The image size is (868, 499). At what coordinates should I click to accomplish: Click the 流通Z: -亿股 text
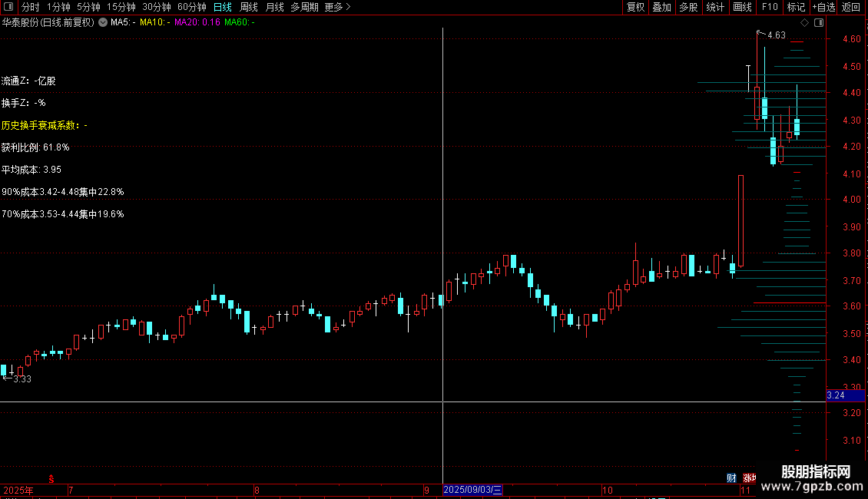tap(28, 81)
